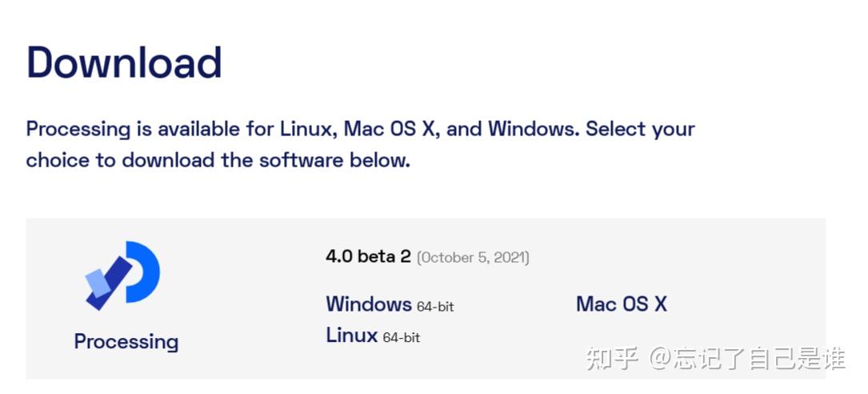This screenshot has height=394, width=868.
Task: Click the dark blue checkmark stroke in the logo
Action: (114, 282)
